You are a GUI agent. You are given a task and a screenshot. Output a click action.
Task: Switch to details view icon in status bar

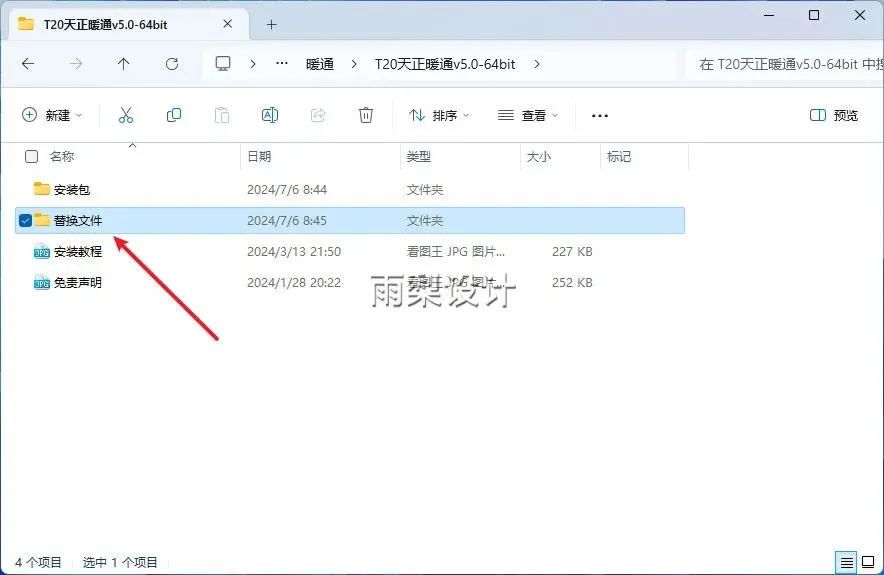846,562
